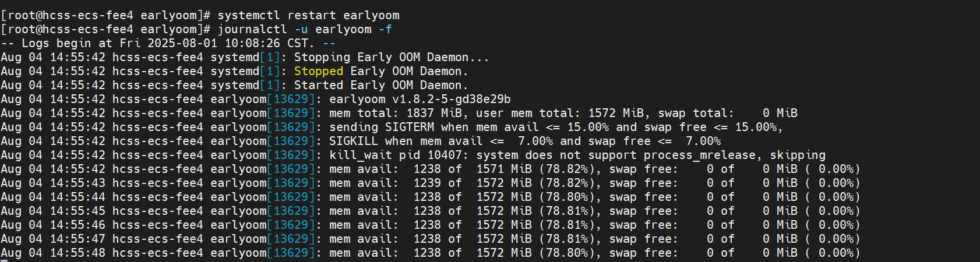Click the cursor on the last empty line
The width and height of the screenshot is (980, 262).
(3, 261)
